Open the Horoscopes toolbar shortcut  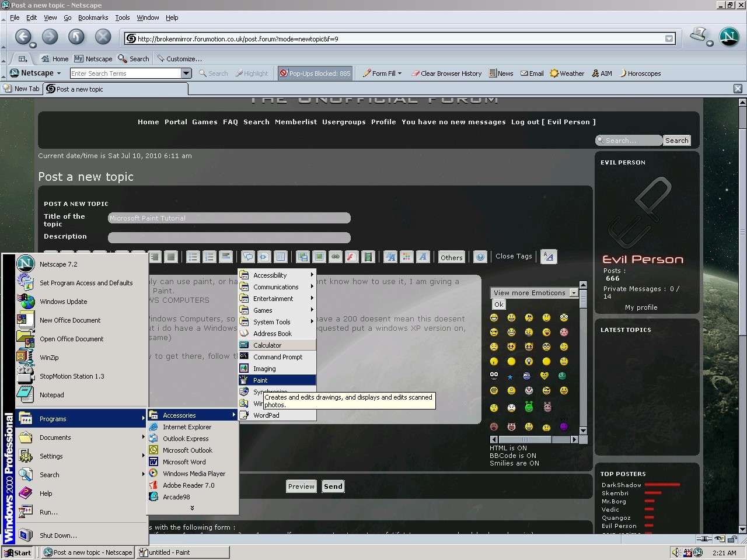coord(640,73)
